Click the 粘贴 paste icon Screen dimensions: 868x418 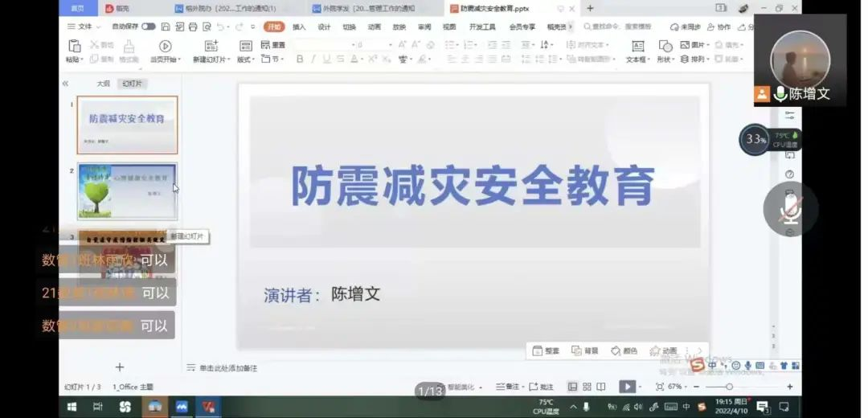(74, 46)
